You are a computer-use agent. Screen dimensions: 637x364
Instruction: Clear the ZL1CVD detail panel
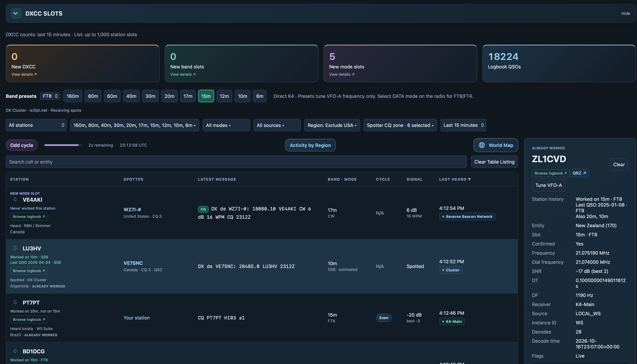tap(619, 165)
